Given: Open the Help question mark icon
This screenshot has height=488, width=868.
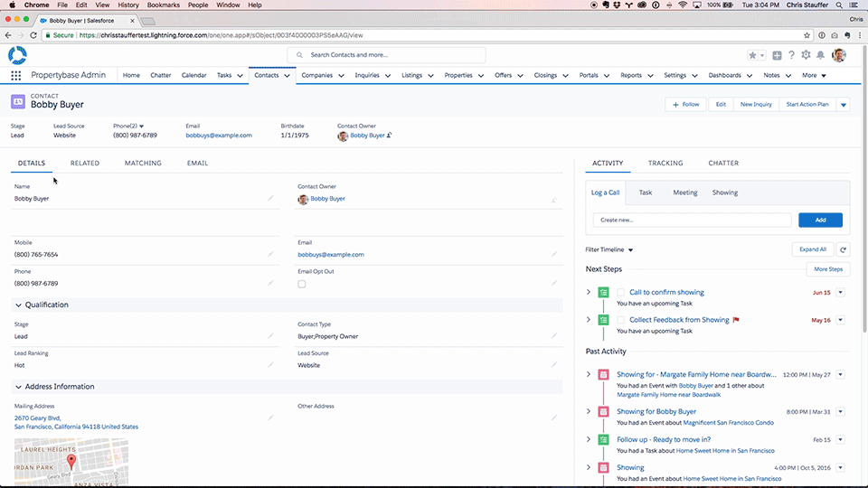Looking at the screenshot, I should (x=792, y=55).
